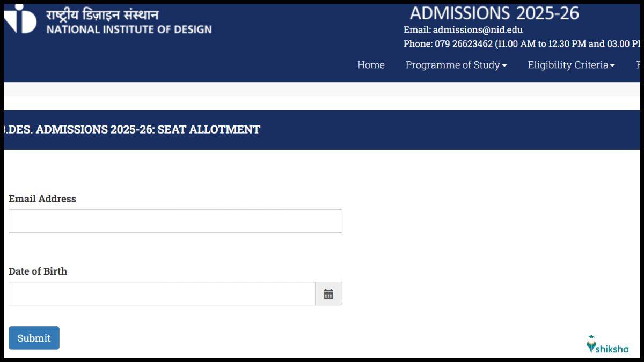The image size is (644, 362).
Task: Open the Programme of Study menu arrow
Action: click(x=504, y=65)
